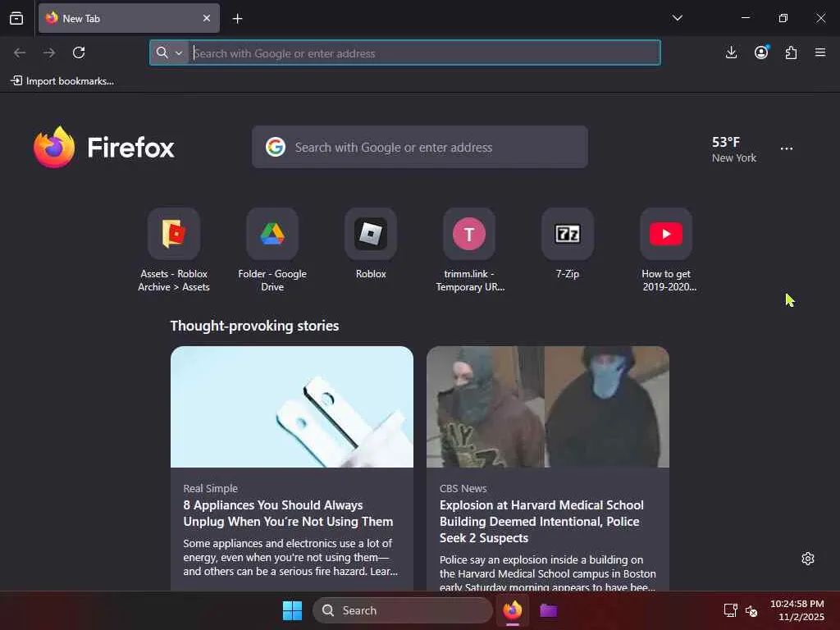
Task: Click the Harvard story description text
Action: click(x=547, y=573)
